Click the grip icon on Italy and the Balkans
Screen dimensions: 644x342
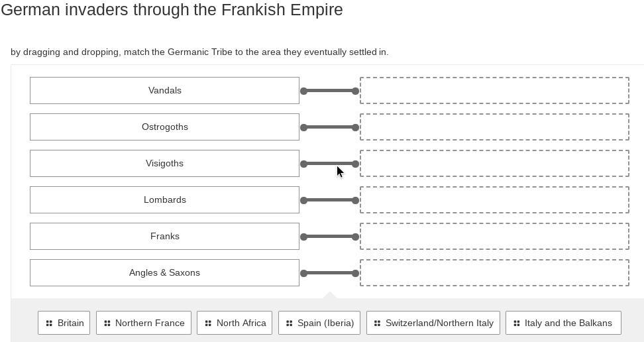pyautogui.click(x=517, y=323)
